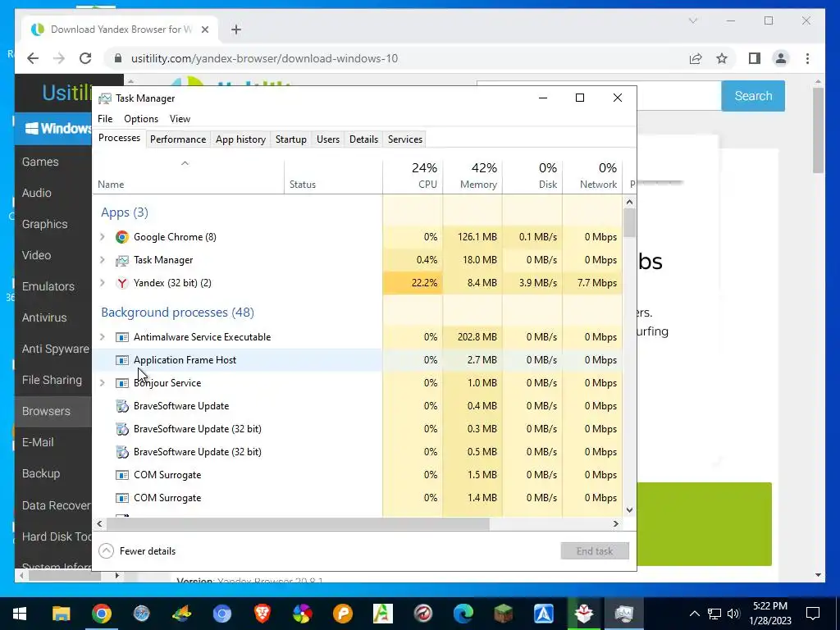
Task: Open the View menu in Task Manager
Action: (x=180, y=119)
